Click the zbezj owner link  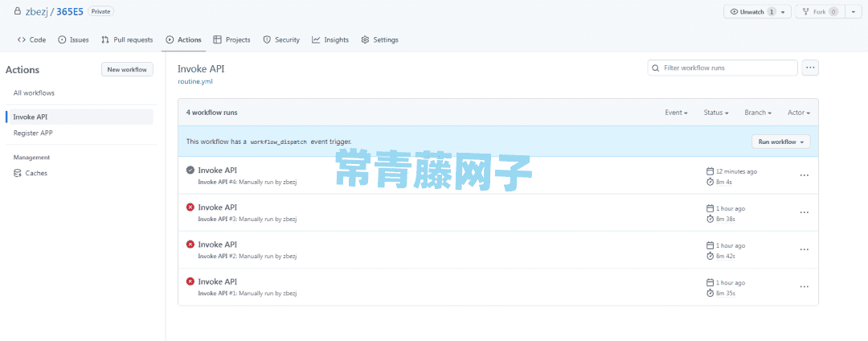(x=37, y=11)
